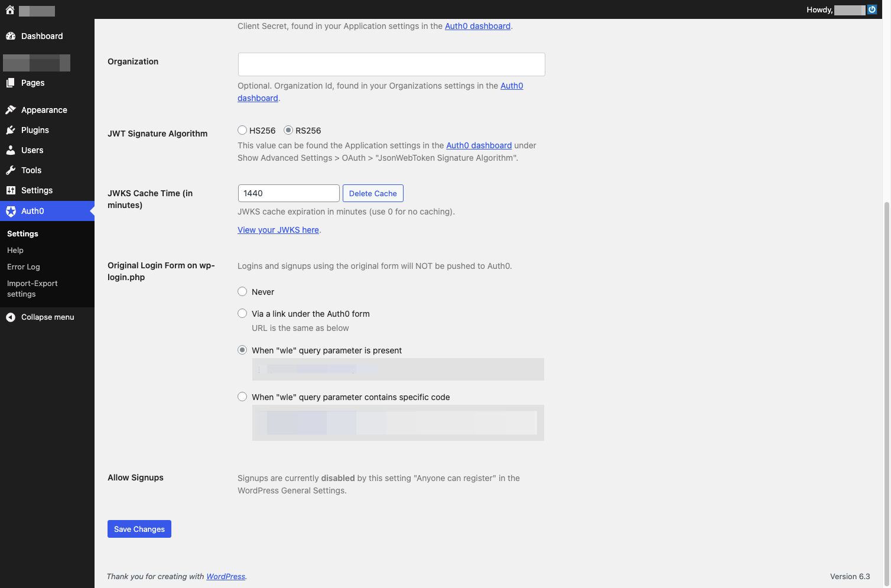
Task: Click "Allow Signups" label
Action: click(x=135, y=477)
